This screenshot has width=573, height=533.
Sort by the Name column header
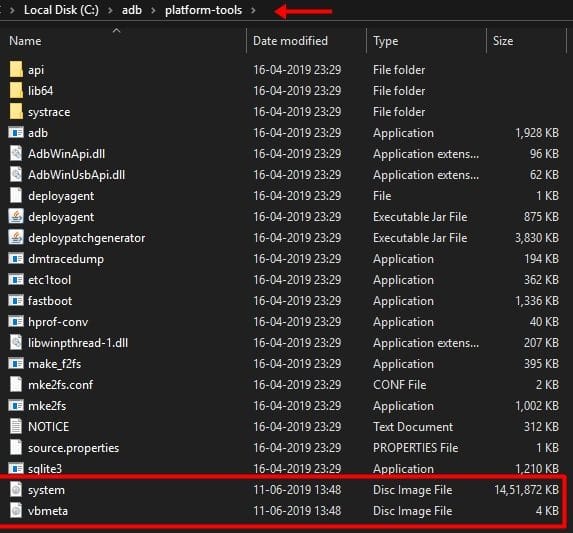tap(25, 41)
